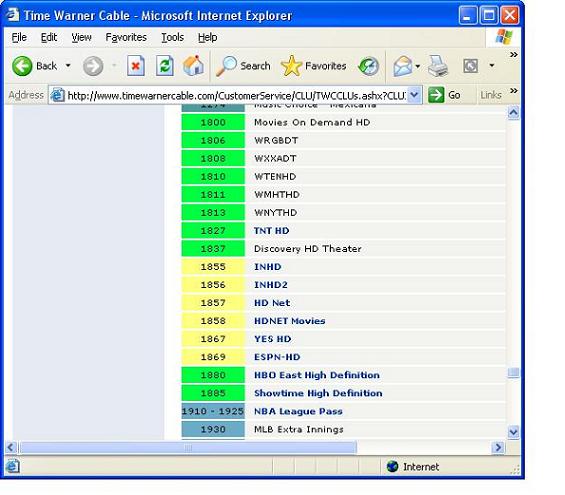
Task: Print the page with printer icon
Action: (438, 66)
